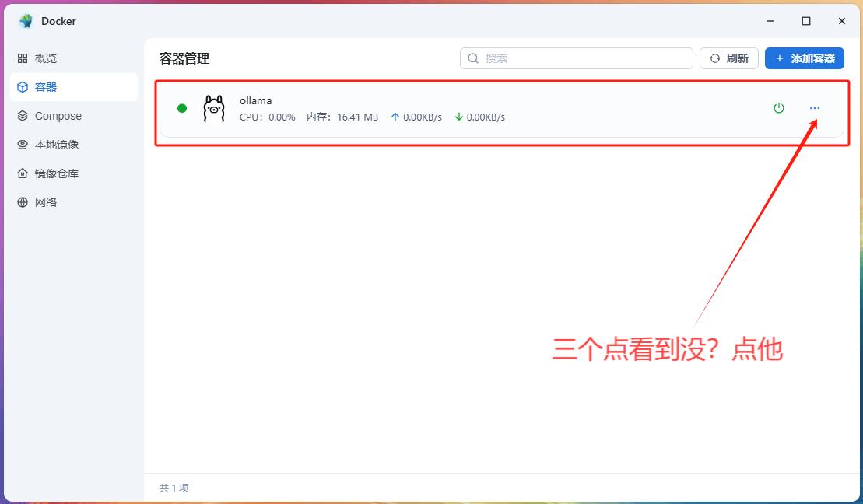863x504 pixels.
Task: Click the upload speed arrow indicator
Action: (395, 117)
